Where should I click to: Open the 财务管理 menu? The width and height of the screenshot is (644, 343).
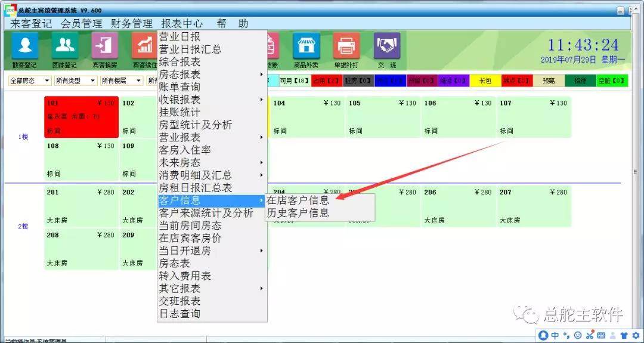[x=131, y=24]
